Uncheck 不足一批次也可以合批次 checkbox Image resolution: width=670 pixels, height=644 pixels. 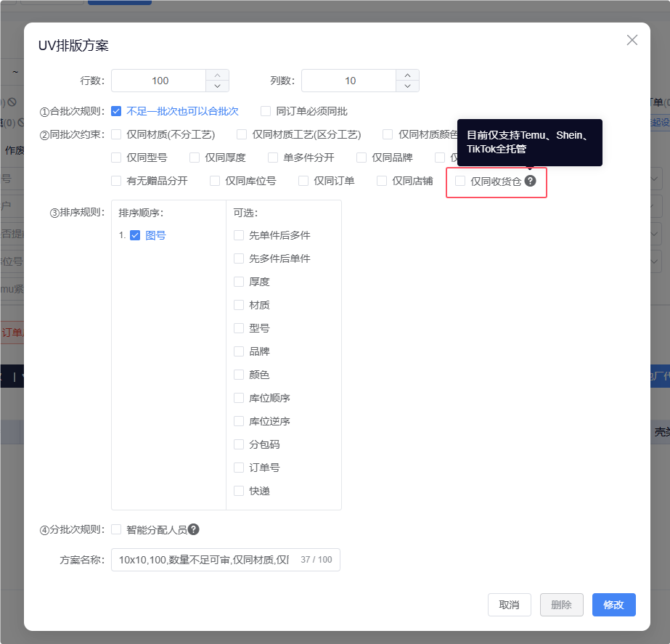tap(116, 111)
